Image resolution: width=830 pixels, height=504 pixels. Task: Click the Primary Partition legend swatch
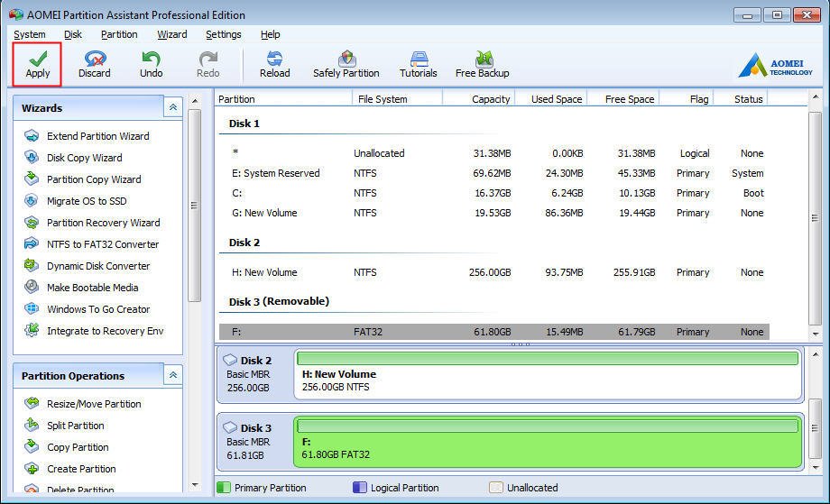click(224, 487)
